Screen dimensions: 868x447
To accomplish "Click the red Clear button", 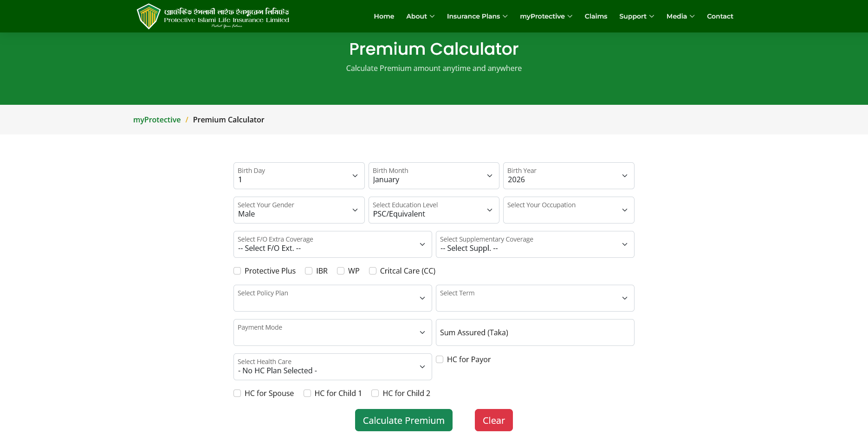I will pos(494,420).
